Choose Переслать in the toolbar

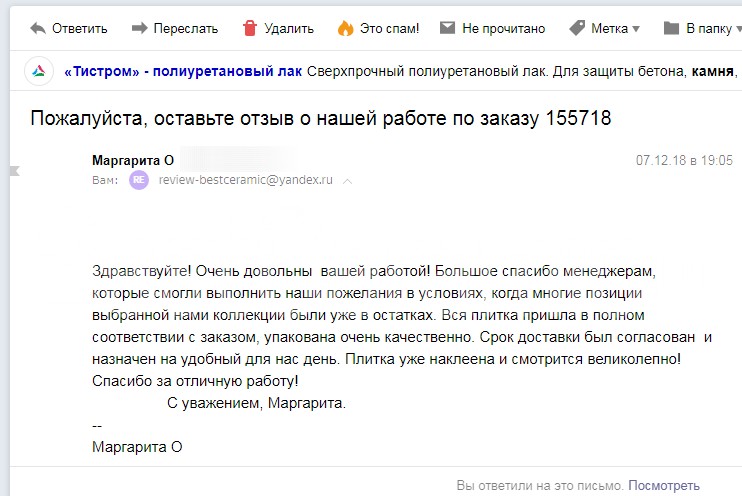coord(186,28)
